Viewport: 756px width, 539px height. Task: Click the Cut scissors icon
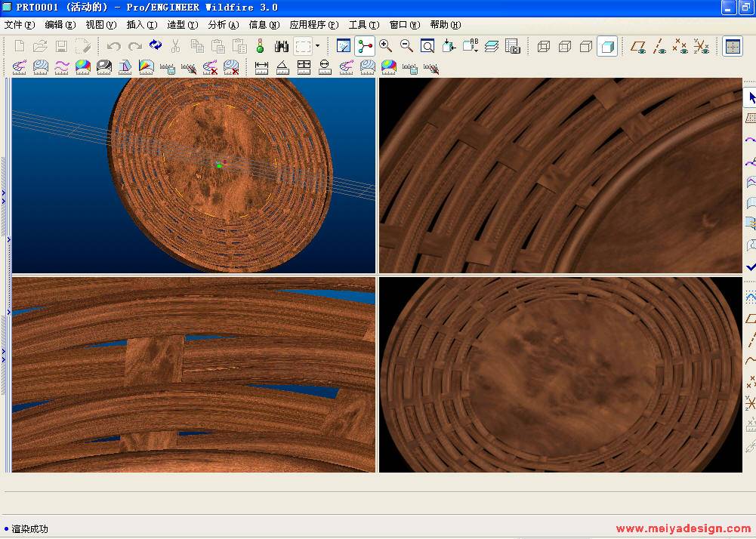click(x=175, y=46)
